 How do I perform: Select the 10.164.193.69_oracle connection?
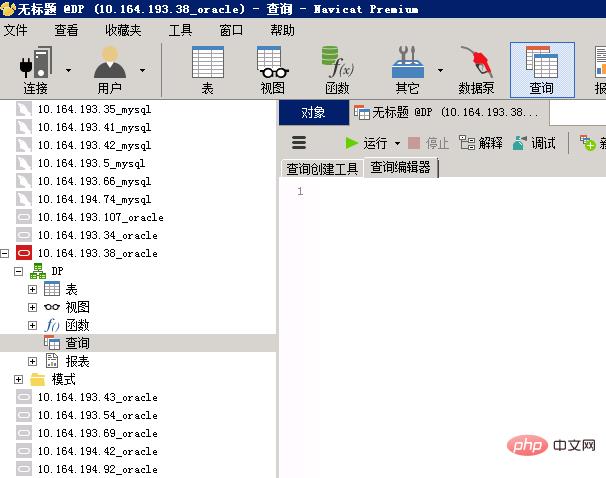coord(97,434)
